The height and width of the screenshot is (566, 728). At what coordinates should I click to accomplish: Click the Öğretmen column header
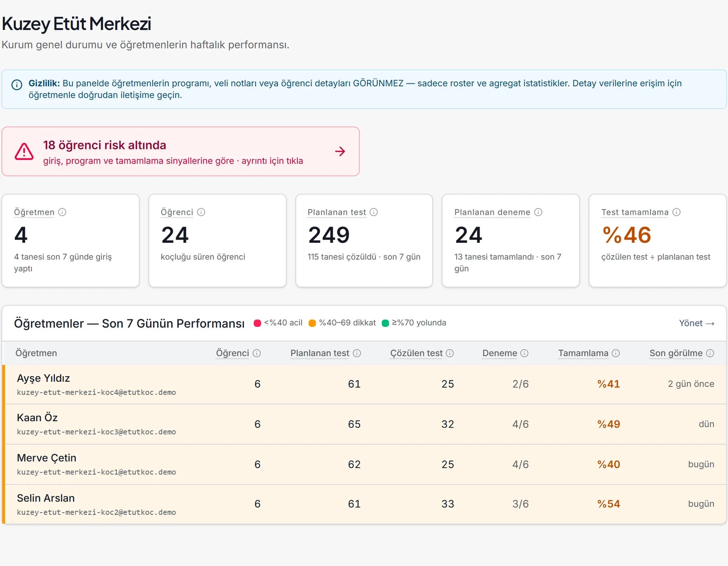[x=36, y=353]
